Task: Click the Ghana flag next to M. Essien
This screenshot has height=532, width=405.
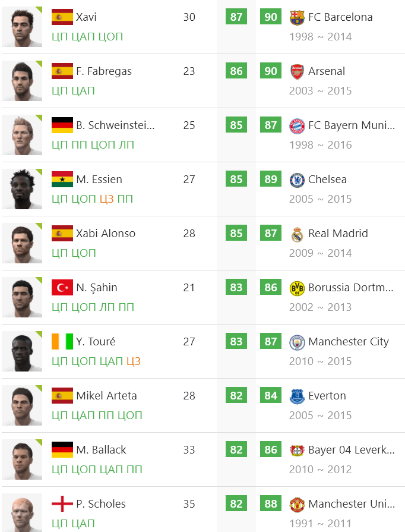Action: pyautogui.click(x=62, y=180)
